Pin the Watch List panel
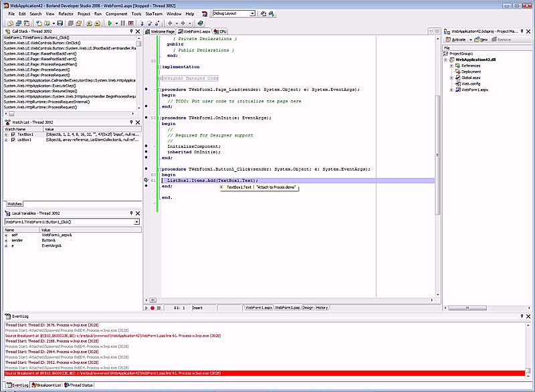 131,122
